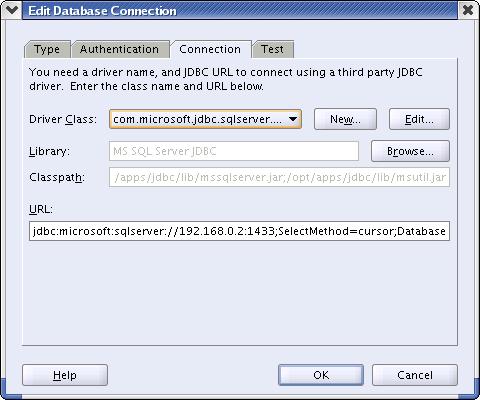This screenshot has width=480, height=400.
Task: Cancel editing the database connection
Action: [415, 375]
